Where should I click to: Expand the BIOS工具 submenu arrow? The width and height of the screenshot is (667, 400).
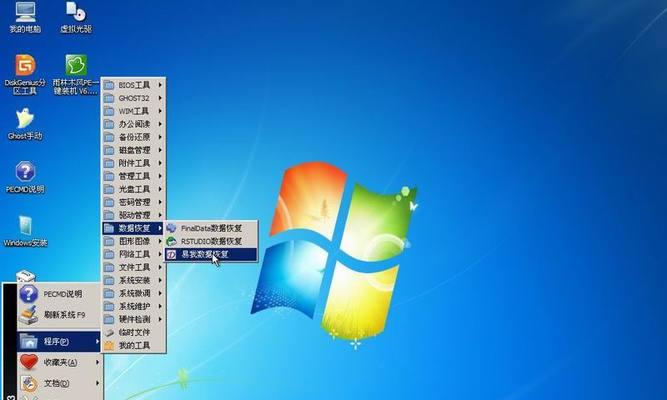[x=160, y=85]
